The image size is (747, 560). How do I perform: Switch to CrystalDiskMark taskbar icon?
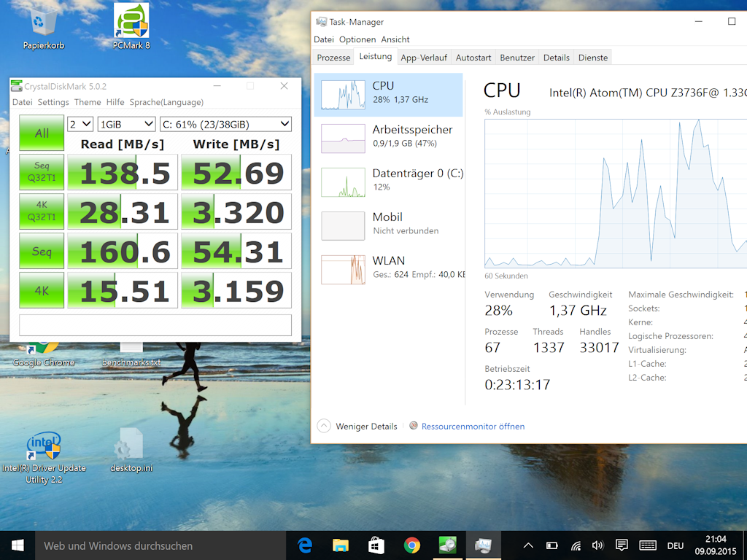tap(447, 545)
